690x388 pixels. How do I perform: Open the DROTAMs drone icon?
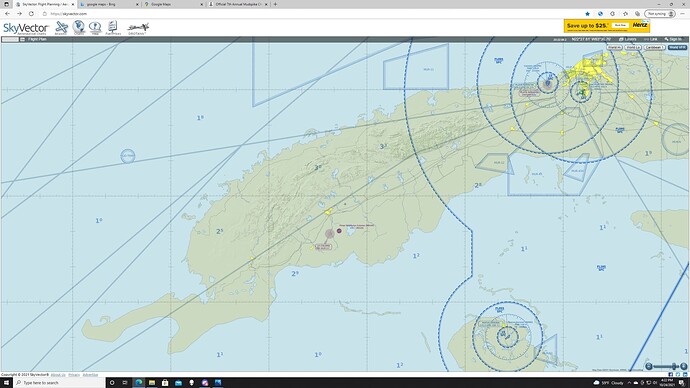(138, 29)
